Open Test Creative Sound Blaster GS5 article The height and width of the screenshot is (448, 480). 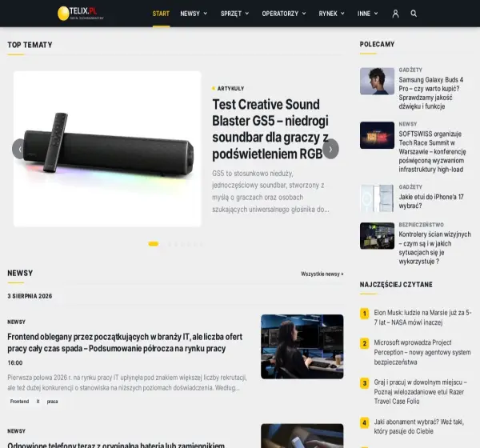270,129
